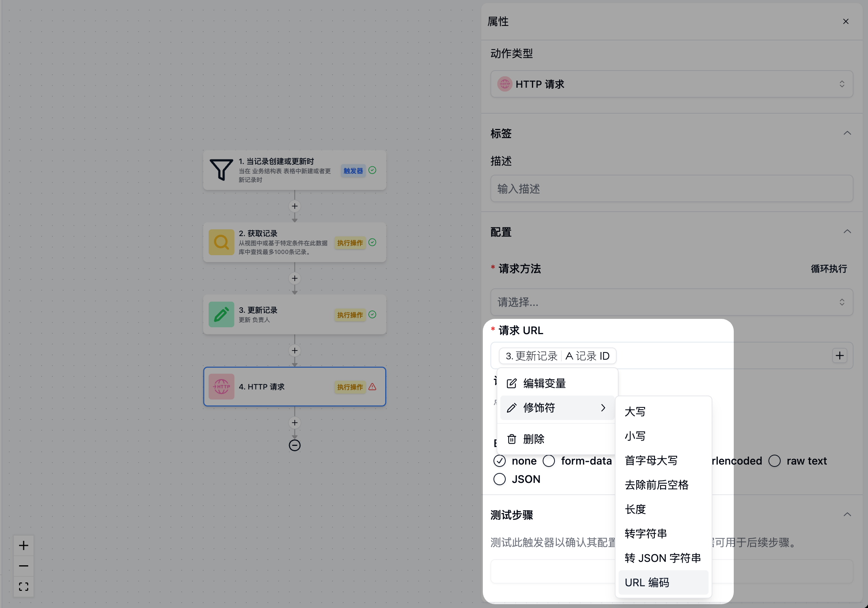This screenshot has height=608, width=868.
Task: Zoom out the canvas with minus icon
Action: click(x=24, y=566)
